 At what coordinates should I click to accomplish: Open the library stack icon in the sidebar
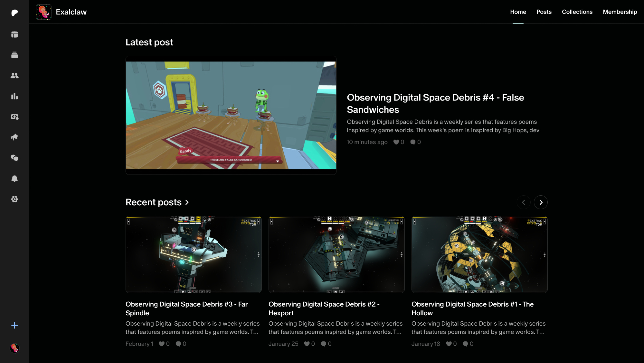(14, 55)
